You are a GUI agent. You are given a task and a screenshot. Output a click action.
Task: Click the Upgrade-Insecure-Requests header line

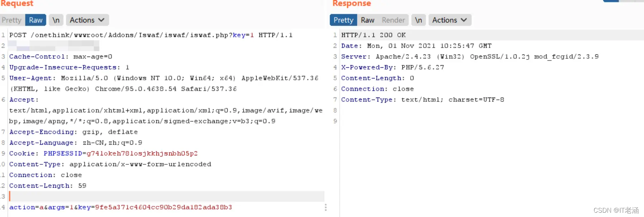pyautogui.click(x=69, y=67)
